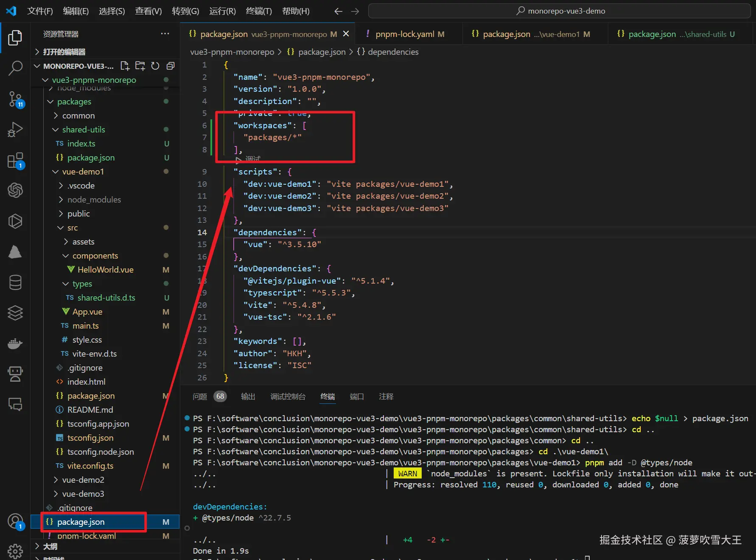Screen dimensions: 756x560
Task: Open the stacked layers extension icon
Action: tap(15, 313)
